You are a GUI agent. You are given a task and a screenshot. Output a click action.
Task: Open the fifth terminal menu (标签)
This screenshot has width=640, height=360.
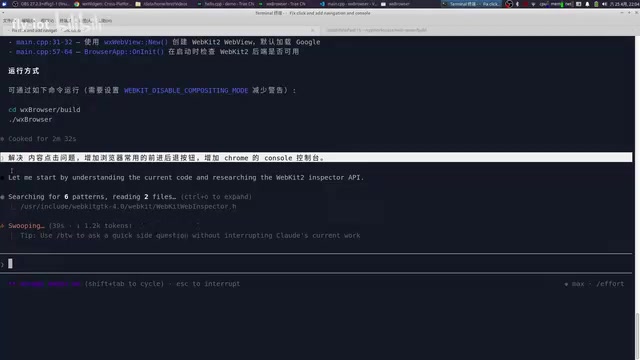[x=87, y=20]
